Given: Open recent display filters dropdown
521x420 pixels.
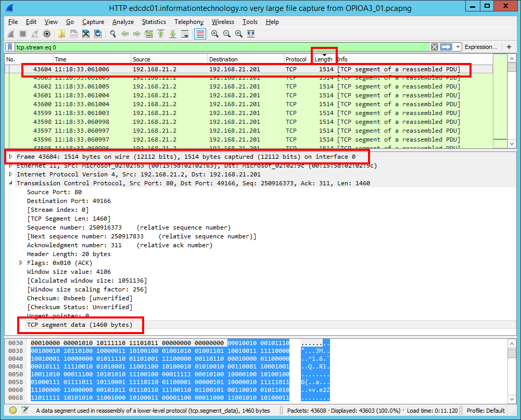Looking at the screenshot, I should (458, 47).
